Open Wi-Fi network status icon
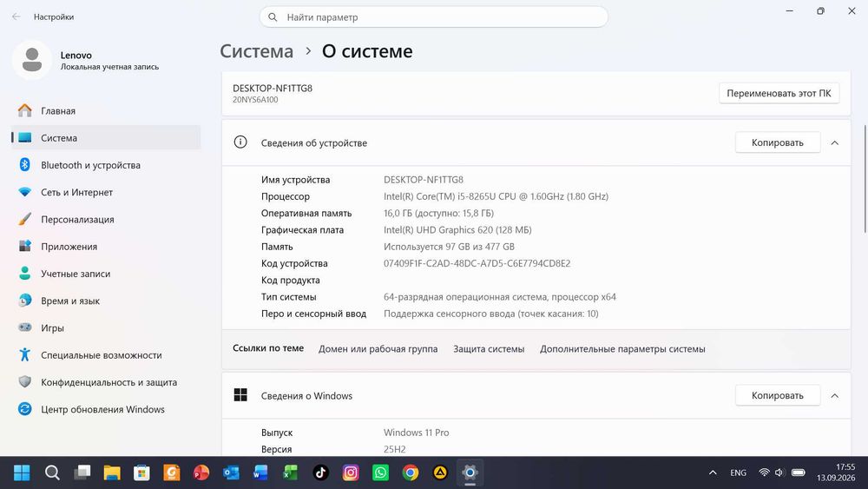The height and width of the screenshot is (489, 868). click(x=765, y=472)
